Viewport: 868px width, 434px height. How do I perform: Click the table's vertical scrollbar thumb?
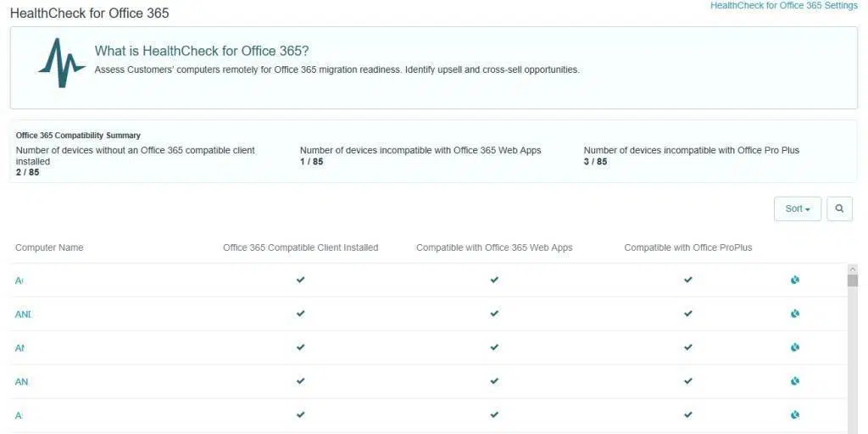pos(852,281)
